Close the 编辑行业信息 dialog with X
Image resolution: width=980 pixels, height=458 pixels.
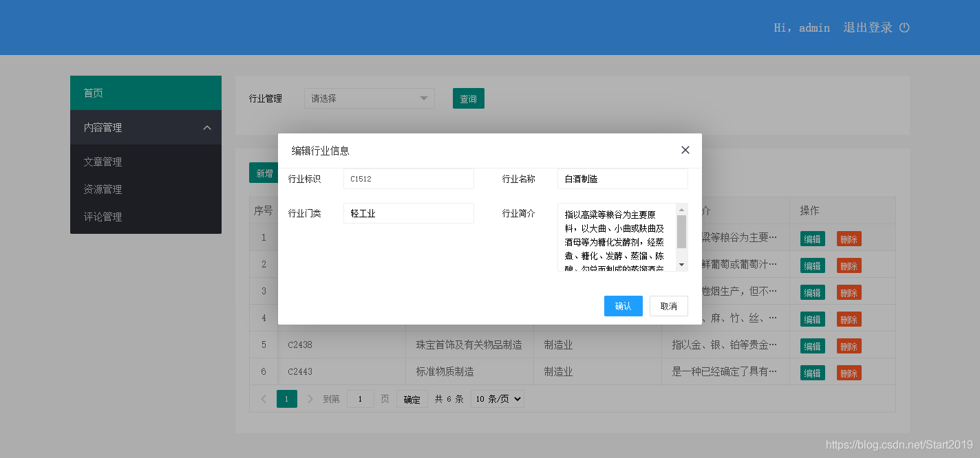point(685,150)
